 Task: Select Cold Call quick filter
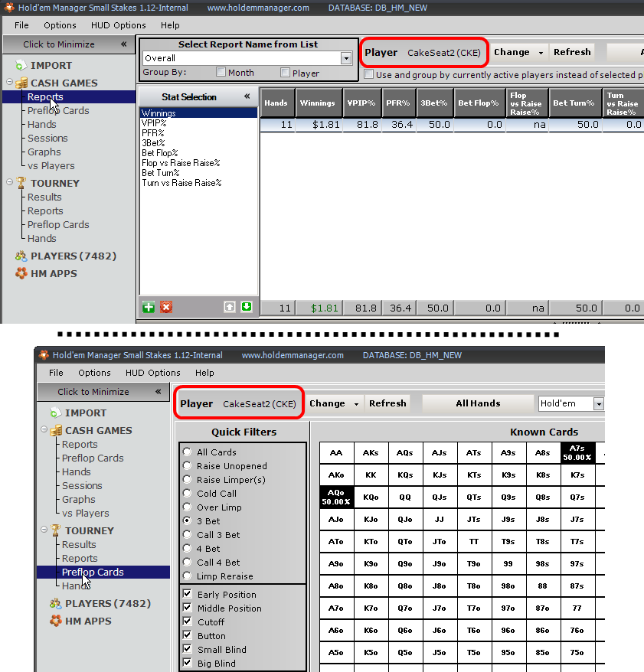pyautogui.click(x=187, y=493)
